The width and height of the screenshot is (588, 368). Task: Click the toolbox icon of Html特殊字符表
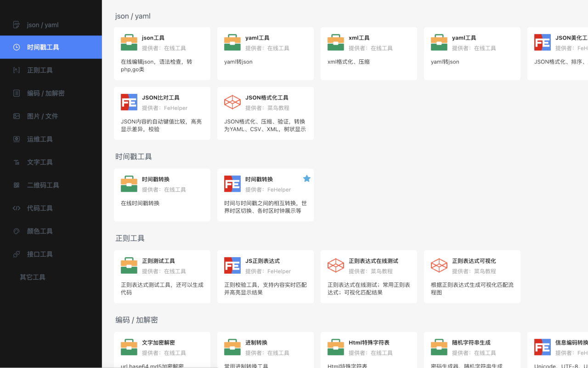[x=336, y=347]
